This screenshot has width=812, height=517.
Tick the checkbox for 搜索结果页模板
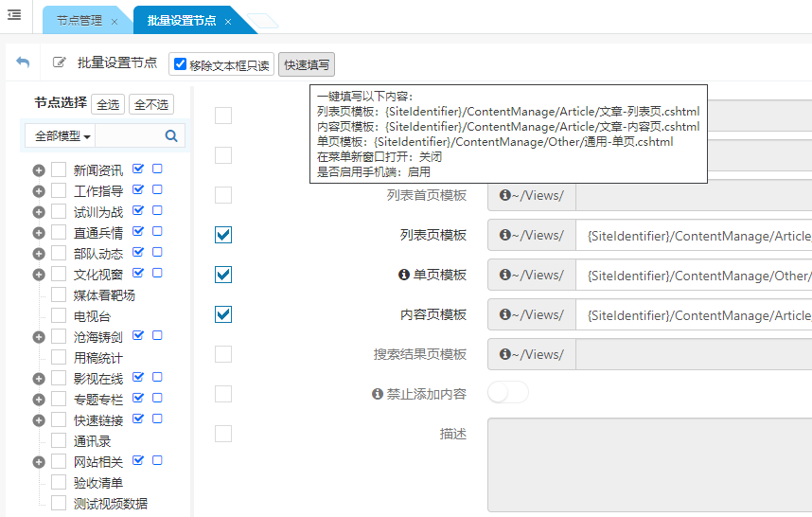223,354
